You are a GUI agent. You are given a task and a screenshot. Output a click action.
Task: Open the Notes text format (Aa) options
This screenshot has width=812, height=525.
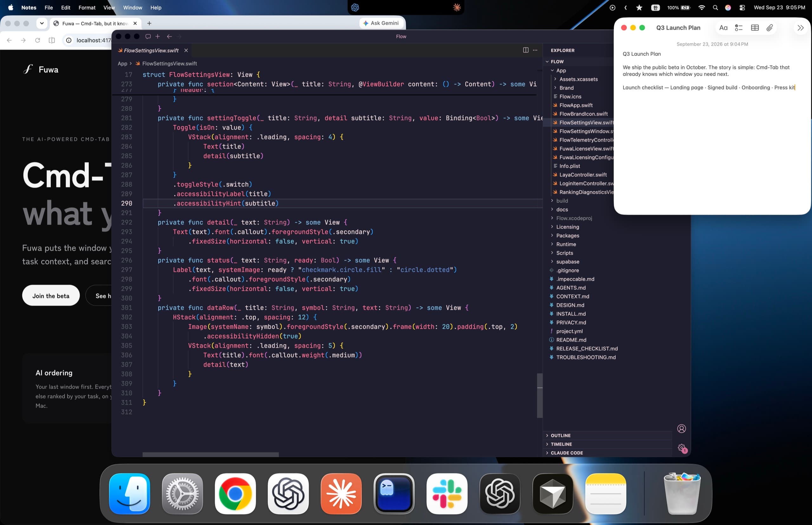coord(723,28)
